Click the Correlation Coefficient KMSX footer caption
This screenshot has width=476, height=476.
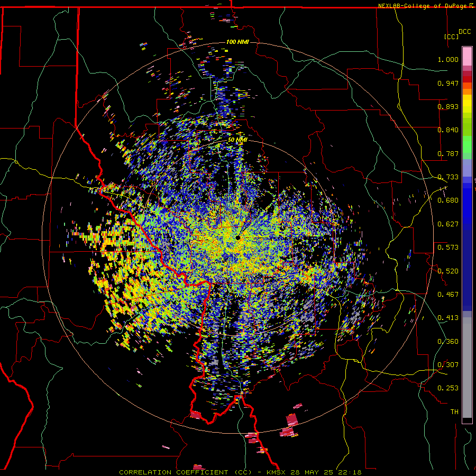tap(240, 472)
